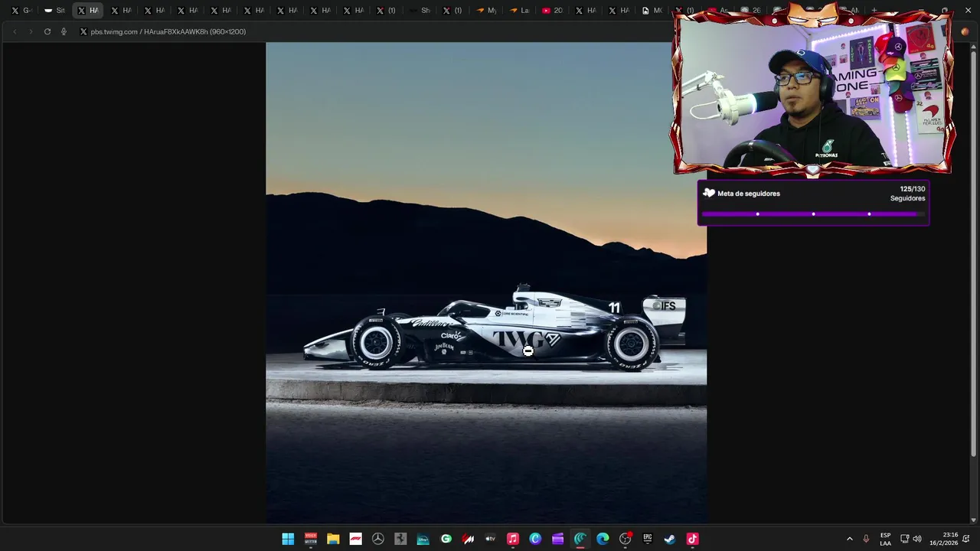The height and width of the screenshot is (551, 980).
Task: Switch to the 'Sit' tab
Action: coord(55,11)
